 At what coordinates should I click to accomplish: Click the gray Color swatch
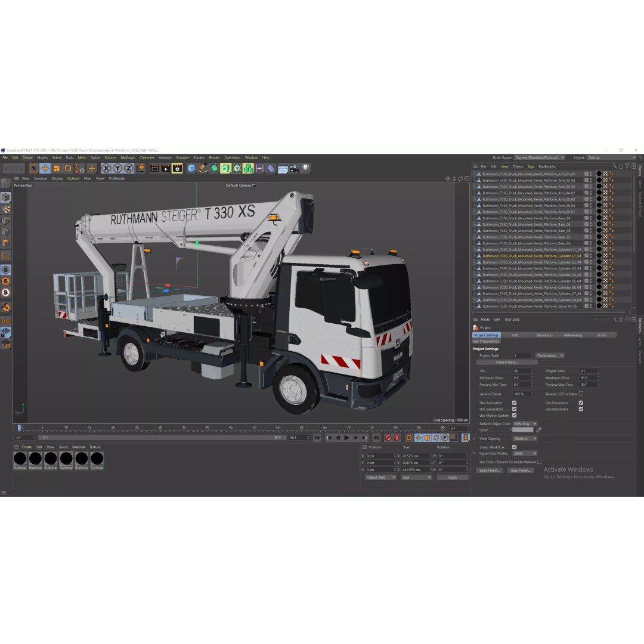(523, 430)
